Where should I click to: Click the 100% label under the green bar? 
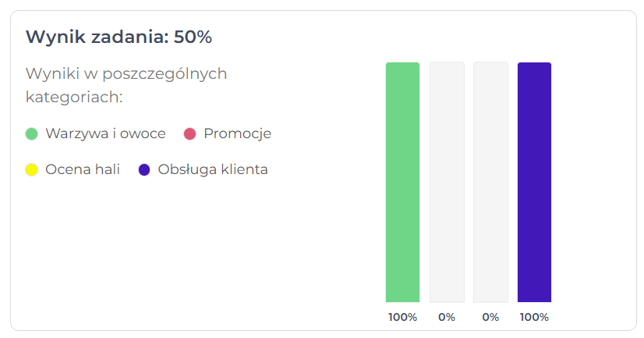pos(402,317)
